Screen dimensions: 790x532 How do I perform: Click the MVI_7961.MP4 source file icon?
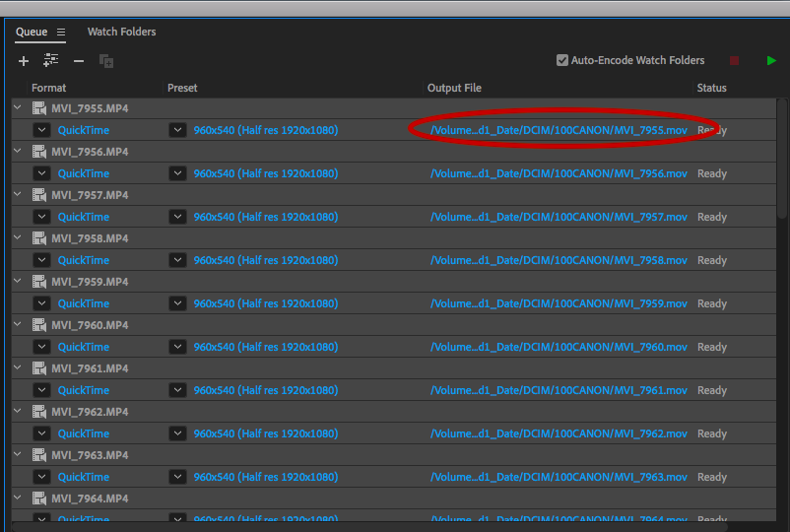pos(39,368)
